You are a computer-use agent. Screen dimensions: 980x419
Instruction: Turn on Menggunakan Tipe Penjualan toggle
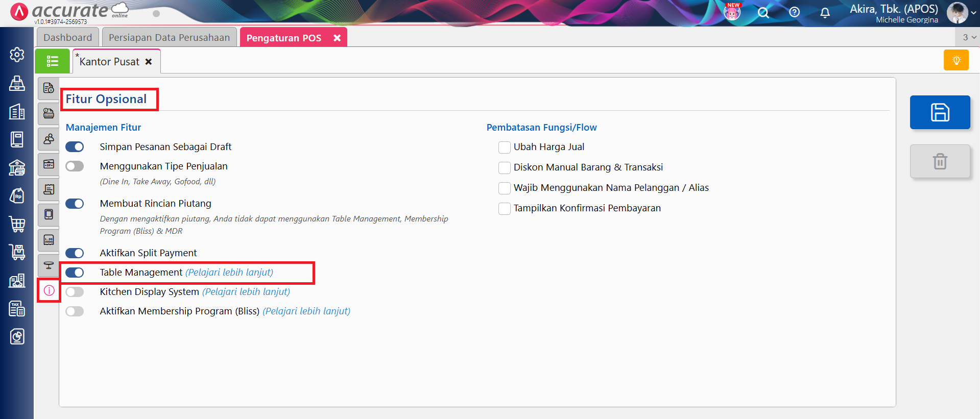[75, 166]
